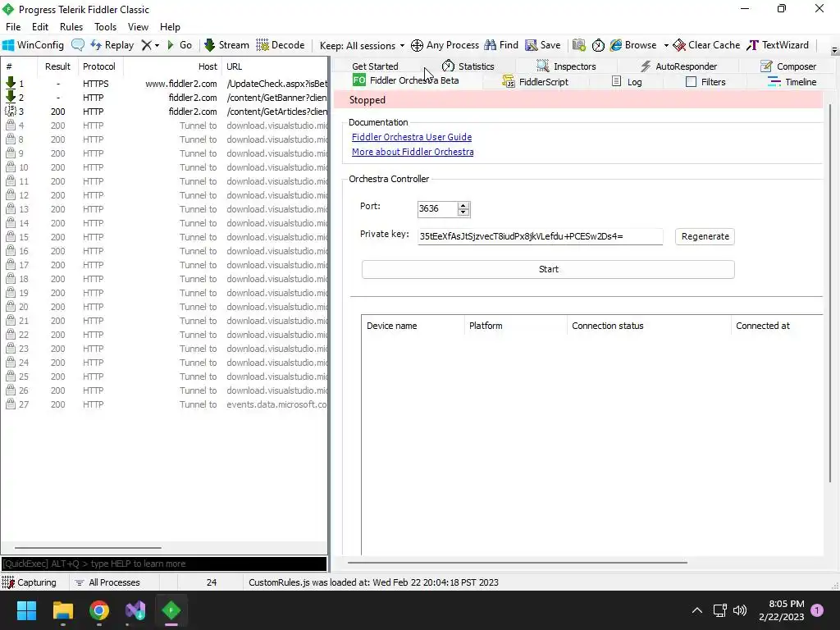
Task: Switch to the Inspectors tab
Action: pos(566,66)
